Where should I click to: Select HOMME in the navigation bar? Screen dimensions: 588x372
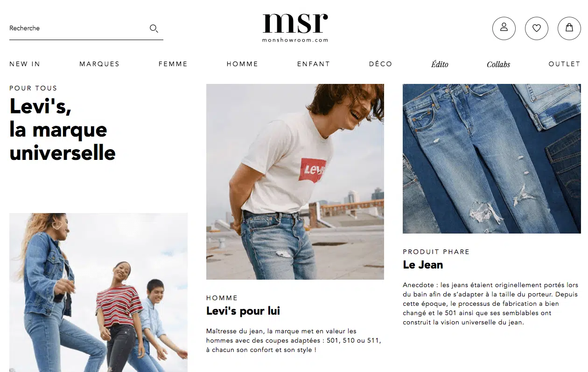click(x=242, y=64)
